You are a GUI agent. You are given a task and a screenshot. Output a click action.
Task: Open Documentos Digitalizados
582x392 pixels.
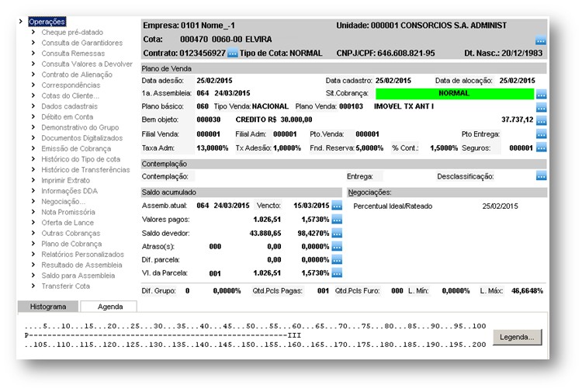pos(82,138)
